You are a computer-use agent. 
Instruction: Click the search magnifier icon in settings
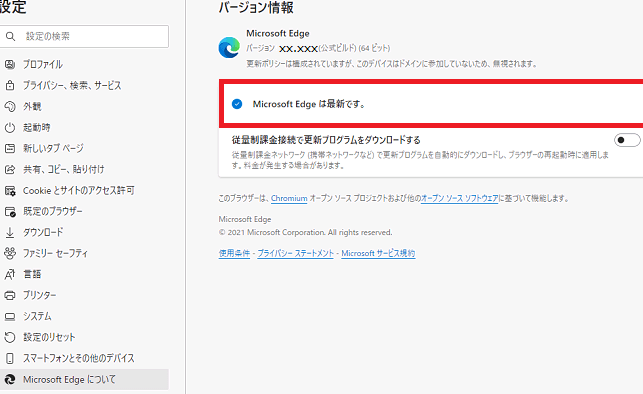11,36
